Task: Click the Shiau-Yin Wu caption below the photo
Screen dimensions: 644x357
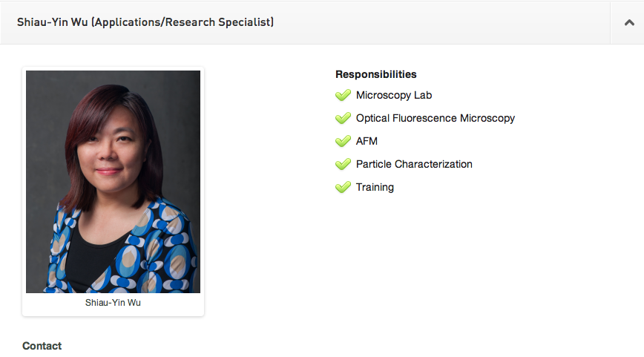Action: click(x=113, y=303)
